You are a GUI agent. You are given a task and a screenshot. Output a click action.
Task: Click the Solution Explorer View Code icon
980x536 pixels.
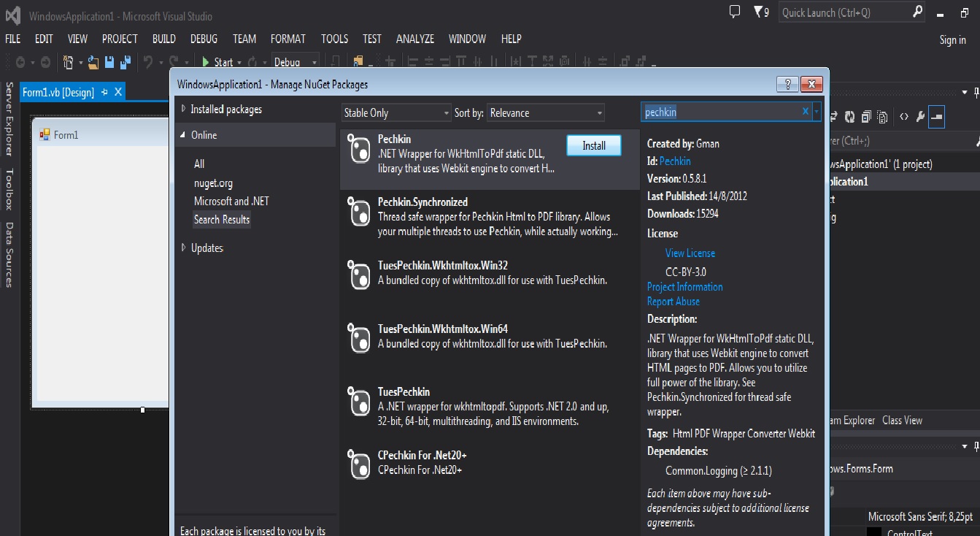(x=904, y=117)
